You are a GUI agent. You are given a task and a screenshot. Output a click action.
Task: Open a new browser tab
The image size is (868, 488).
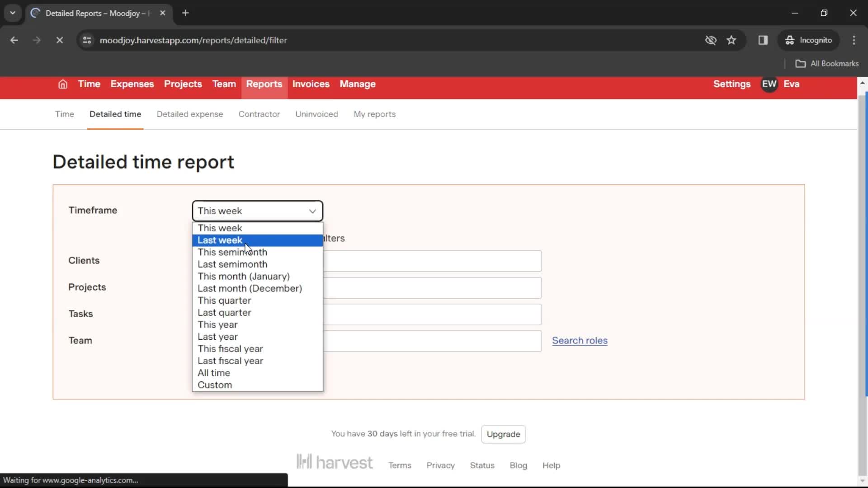[185, 13]
